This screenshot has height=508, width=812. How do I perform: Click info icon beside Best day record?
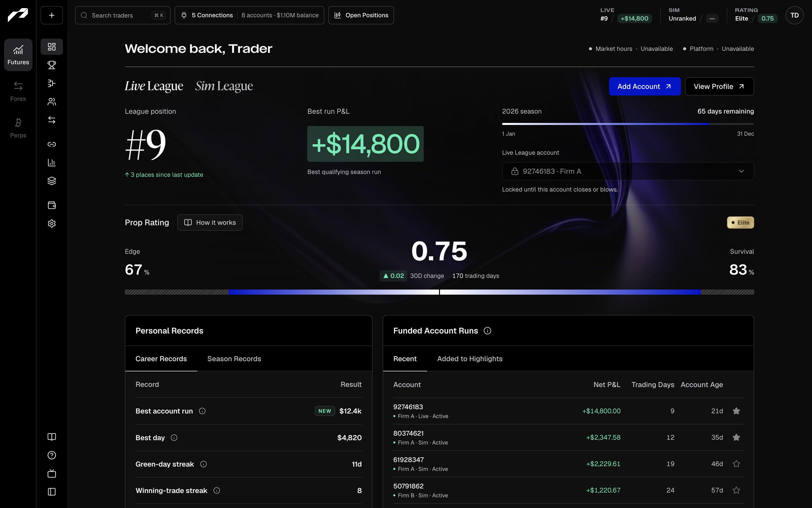click(x=174, y=438)
